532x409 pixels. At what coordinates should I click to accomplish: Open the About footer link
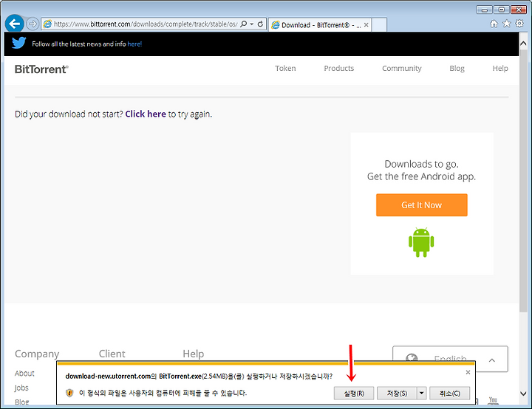click(24, 373)
